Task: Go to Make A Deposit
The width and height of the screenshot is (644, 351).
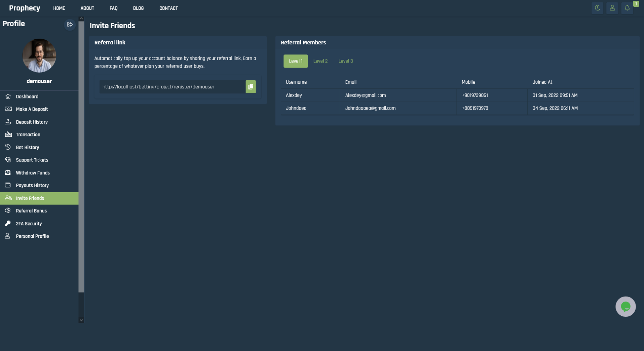Action: tap(32, 109)
